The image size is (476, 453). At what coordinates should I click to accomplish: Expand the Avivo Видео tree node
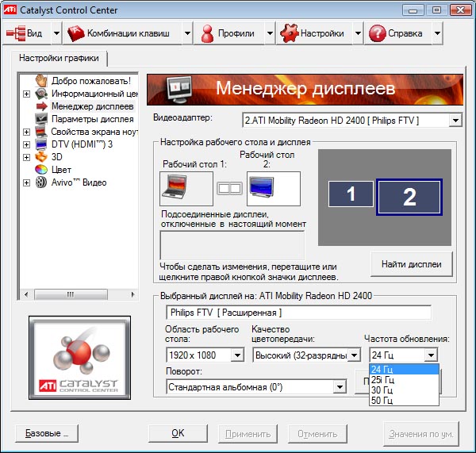pos(27,182)
